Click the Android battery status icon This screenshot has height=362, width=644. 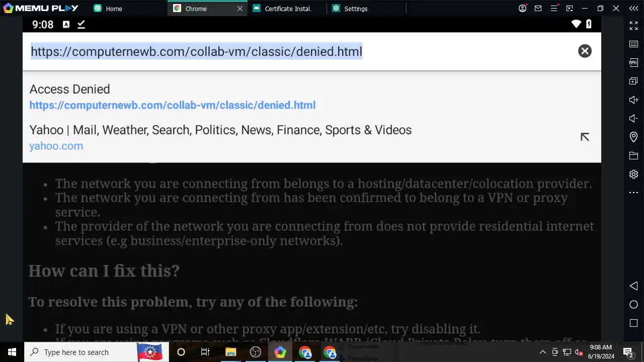tap(589, 24)
